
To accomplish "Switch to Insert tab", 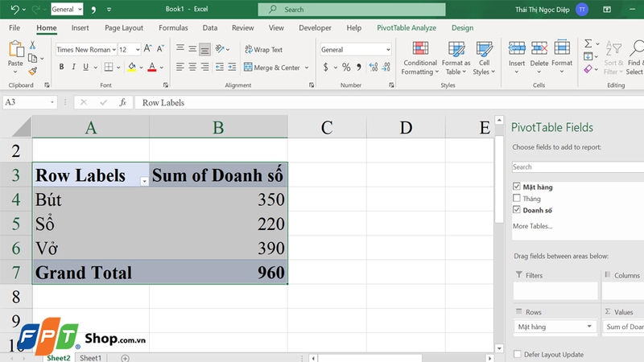I will 80,28.
